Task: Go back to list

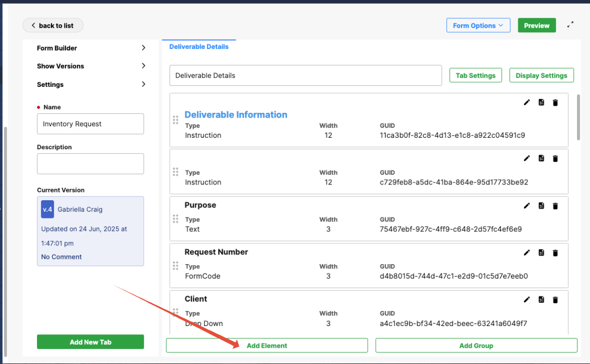Action: point(53,25)
